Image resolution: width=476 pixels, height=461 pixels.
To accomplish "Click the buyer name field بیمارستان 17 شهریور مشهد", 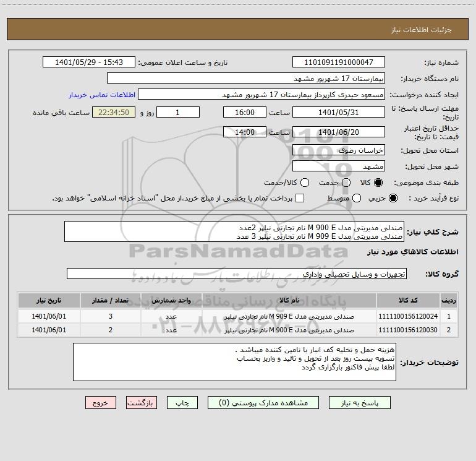I will [x=246, y=78].
